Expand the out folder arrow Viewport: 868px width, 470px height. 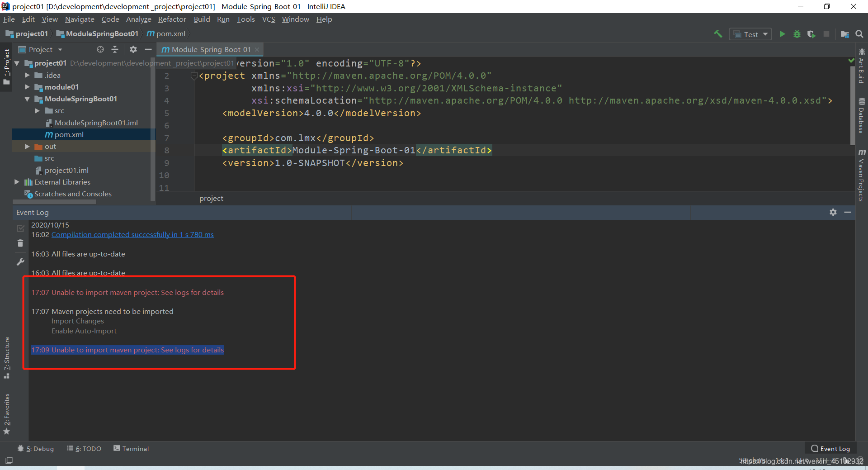pyautogui.click(x=27, y=147)
